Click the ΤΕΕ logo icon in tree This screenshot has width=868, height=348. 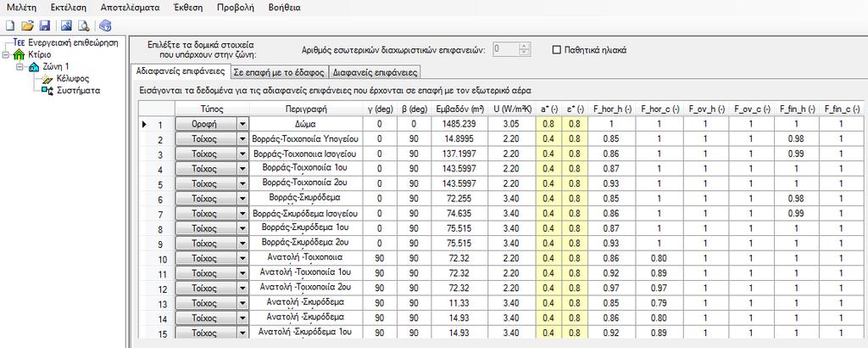19,42
